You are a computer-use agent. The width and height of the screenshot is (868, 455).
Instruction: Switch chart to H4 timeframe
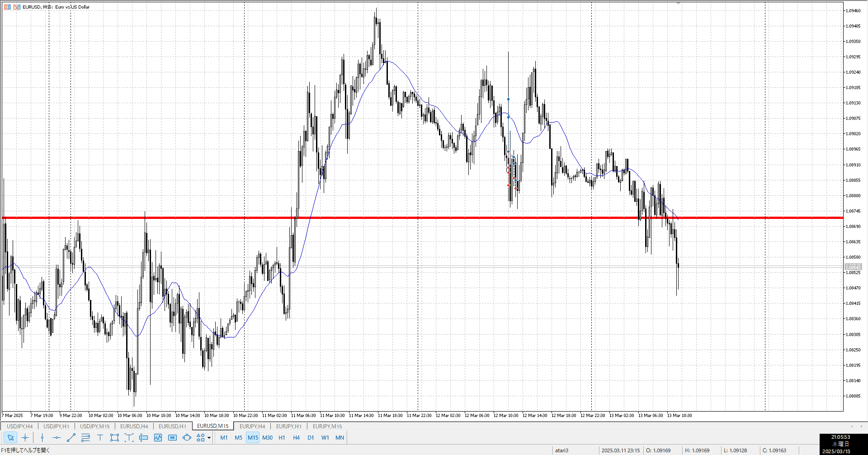click(x=296, y=437)
